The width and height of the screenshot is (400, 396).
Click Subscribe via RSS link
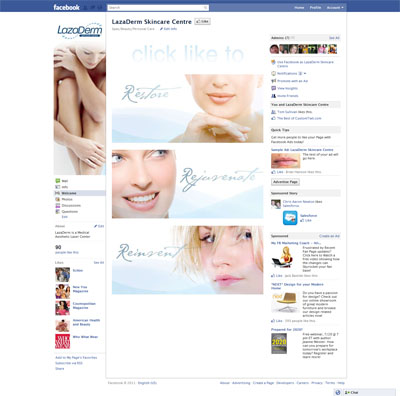click(69, 363)
